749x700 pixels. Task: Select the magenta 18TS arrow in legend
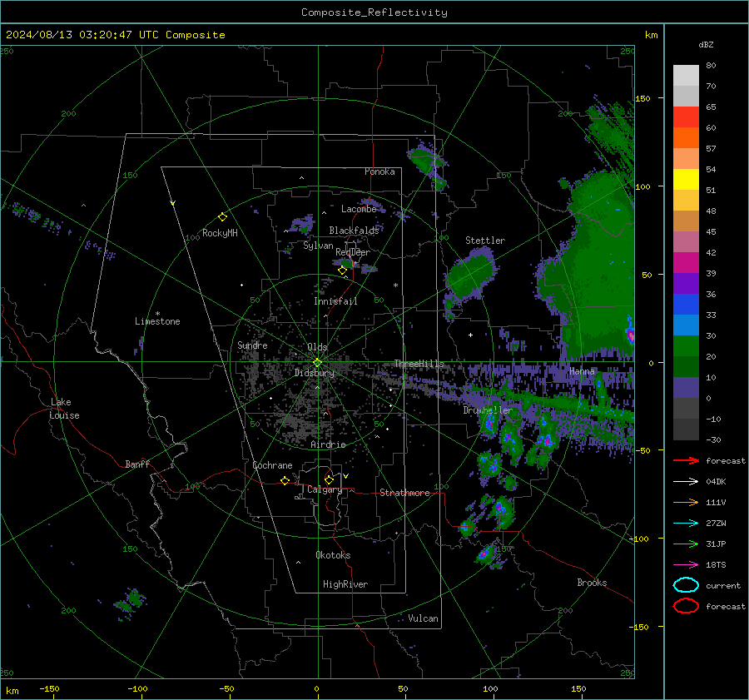coord(686,565)
